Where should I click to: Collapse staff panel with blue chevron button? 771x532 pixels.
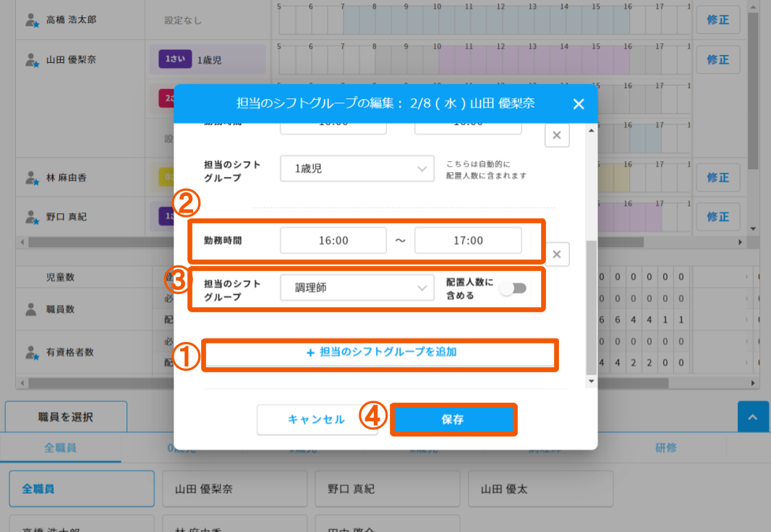point(752,418)
